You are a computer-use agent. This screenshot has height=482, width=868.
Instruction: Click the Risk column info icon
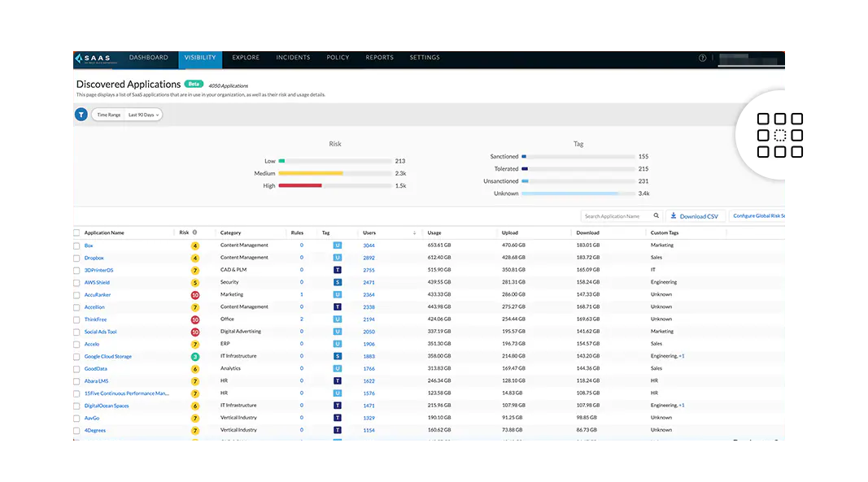194,232
